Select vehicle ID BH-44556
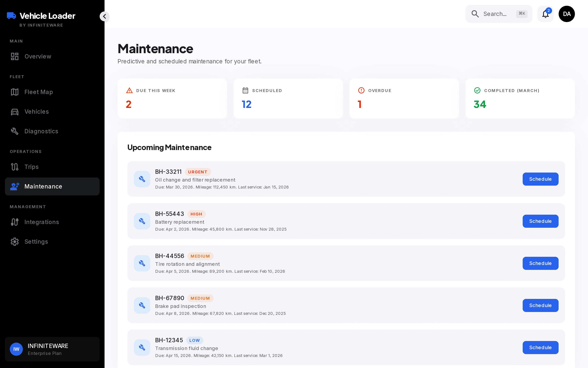The height and width of the screenshot is (368, 588). click(x=170, y=256)
